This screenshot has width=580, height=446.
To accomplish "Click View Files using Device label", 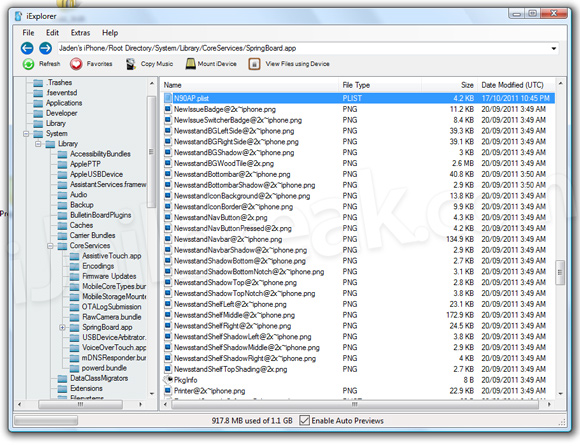I will 297,64.
